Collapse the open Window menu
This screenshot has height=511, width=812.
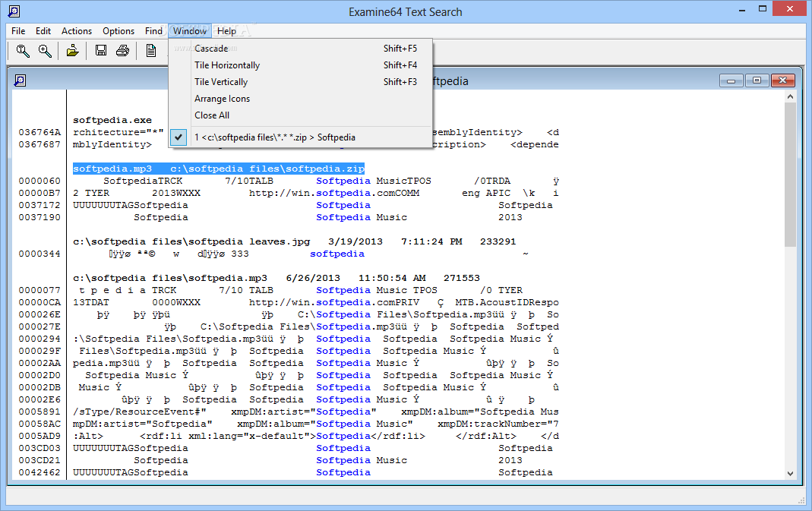point(190,31)
